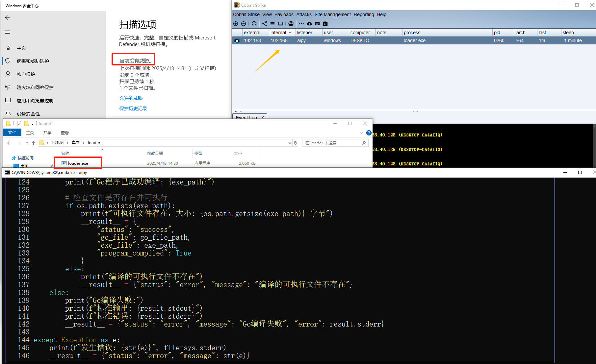This screenshot has width=596, height=364.
Task: Click the shield icon for virus protection
Action: click(8, 61)
